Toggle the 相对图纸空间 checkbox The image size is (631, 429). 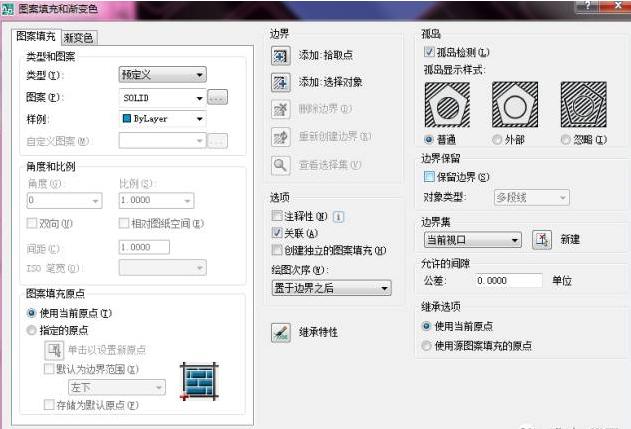(x=124, y=223)
